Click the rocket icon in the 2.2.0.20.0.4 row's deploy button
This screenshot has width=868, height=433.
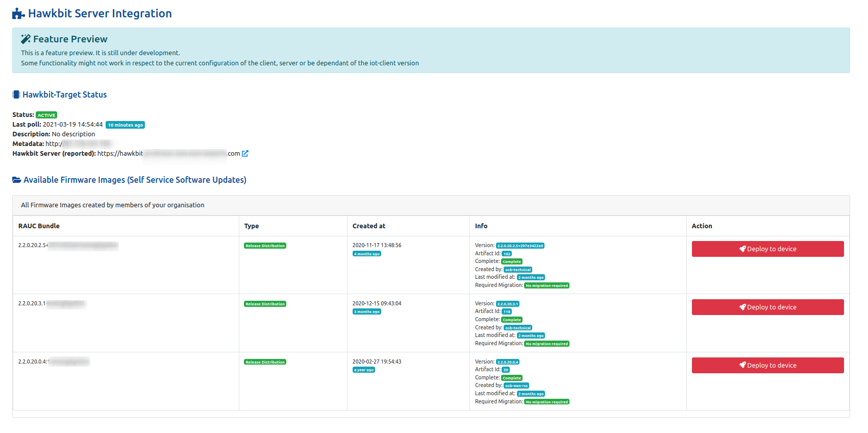(x=742, y=366)
